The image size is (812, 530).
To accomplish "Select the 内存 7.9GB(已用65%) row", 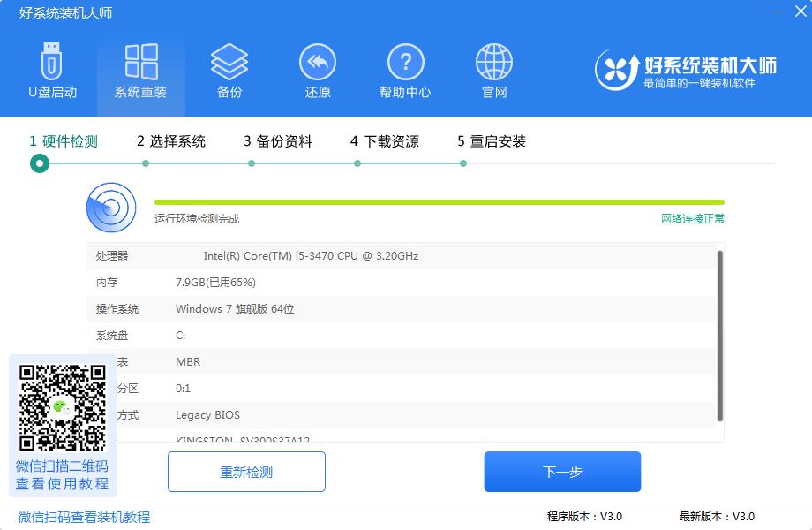I will coord(402,283).
